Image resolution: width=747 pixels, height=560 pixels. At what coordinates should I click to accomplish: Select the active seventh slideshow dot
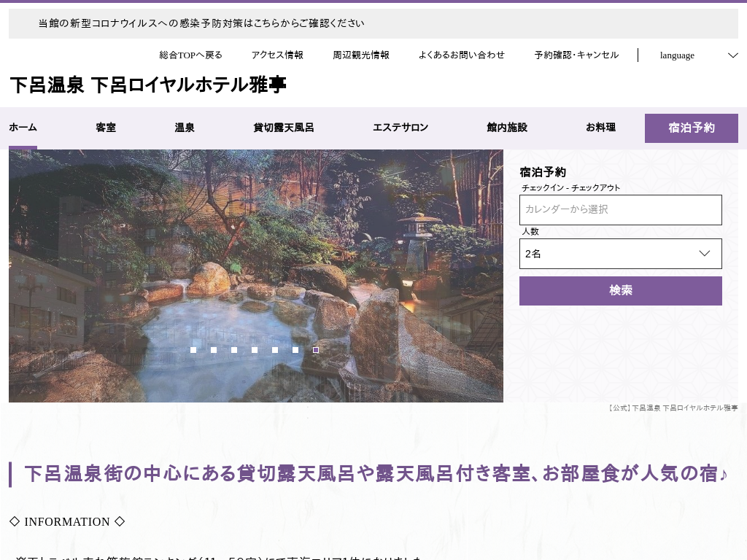316,350
